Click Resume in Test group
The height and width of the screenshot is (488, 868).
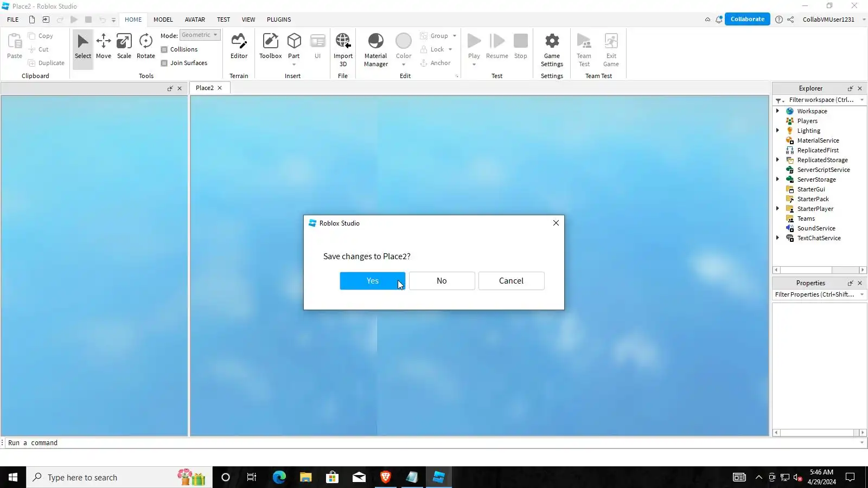[497, 46]
